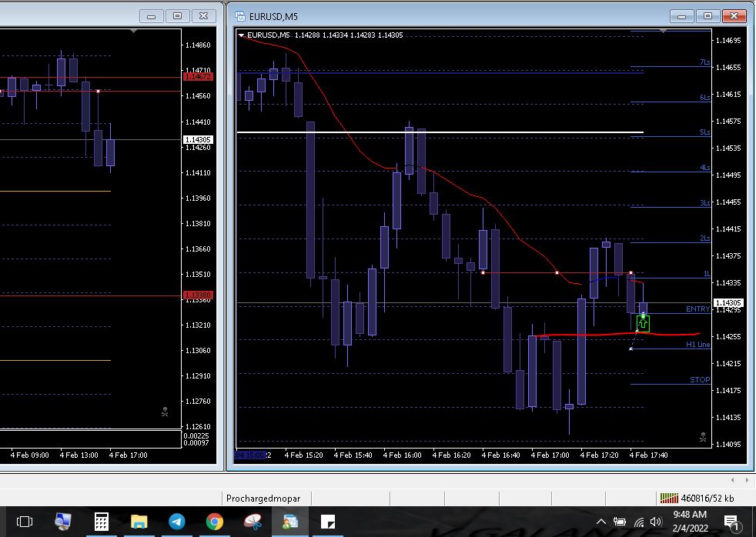The width and height of the screenshot is (756, 537).
Task: Click anchor point on left chart red line
Action: (x=98, y=91)
